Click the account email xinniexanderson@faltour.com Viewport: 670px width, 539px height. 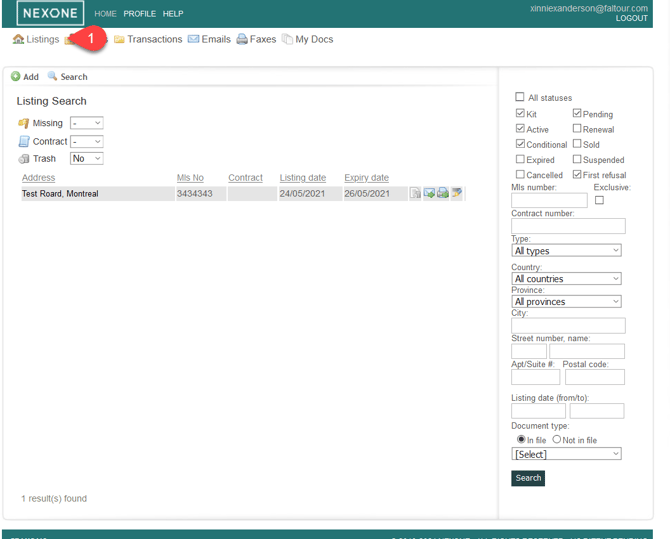(589, 8)
